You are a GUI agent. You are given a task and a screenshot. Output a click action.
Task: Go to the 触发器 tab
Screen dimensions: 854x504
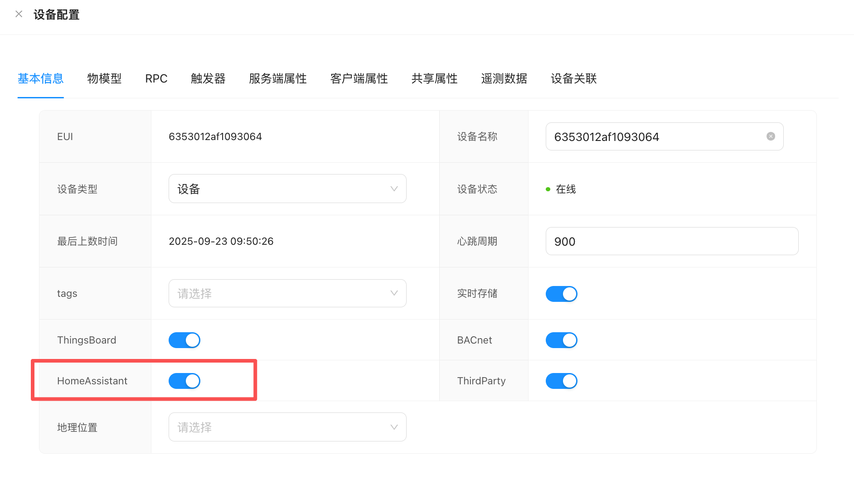coord(208,78)
